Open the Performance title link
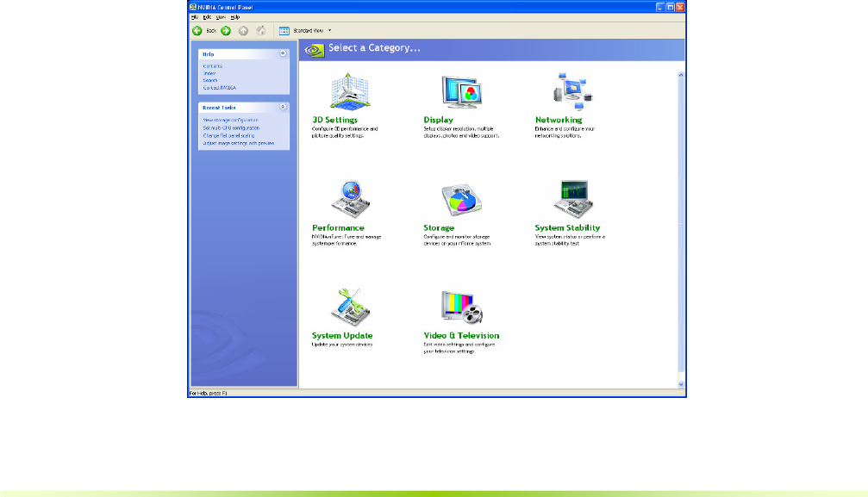This screenshot has width=868, height=497. click(338, 227)
